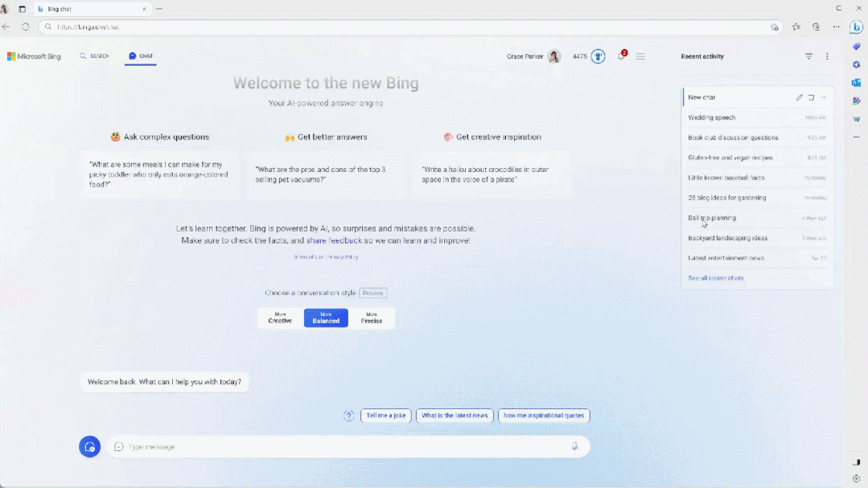
Task: Delete New chat with trash icon
Action: [812, 97]
